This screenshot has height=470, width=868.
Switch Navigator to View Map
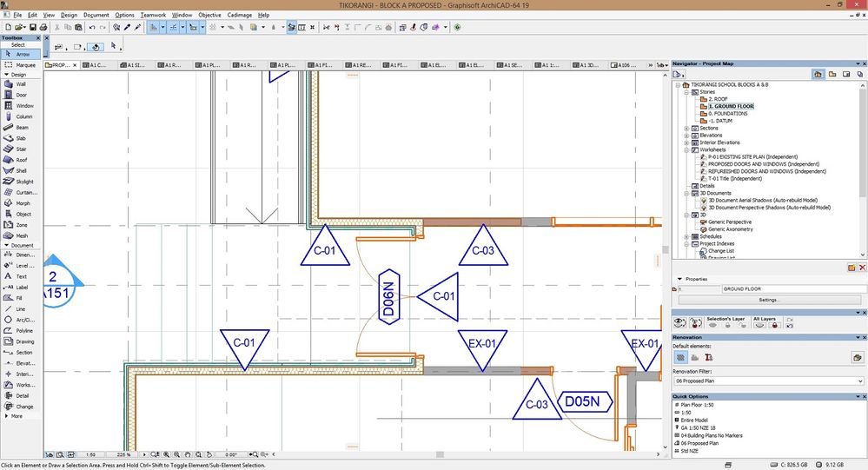pos(832,74)
